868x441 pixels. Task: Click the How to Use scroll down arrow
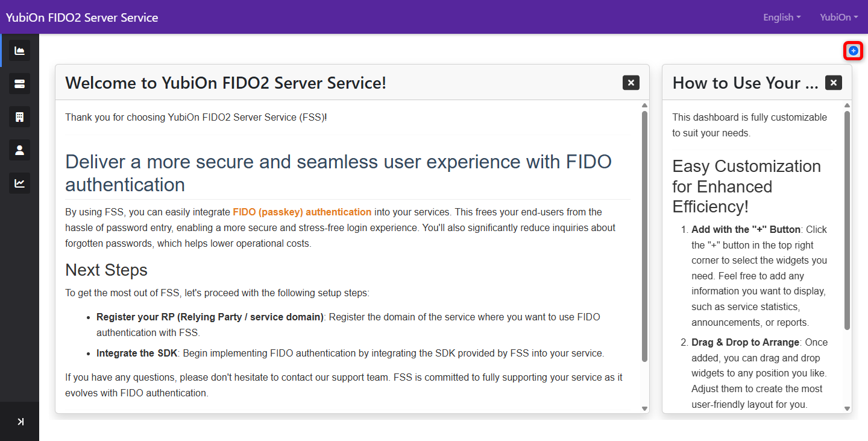click(847, 408)
